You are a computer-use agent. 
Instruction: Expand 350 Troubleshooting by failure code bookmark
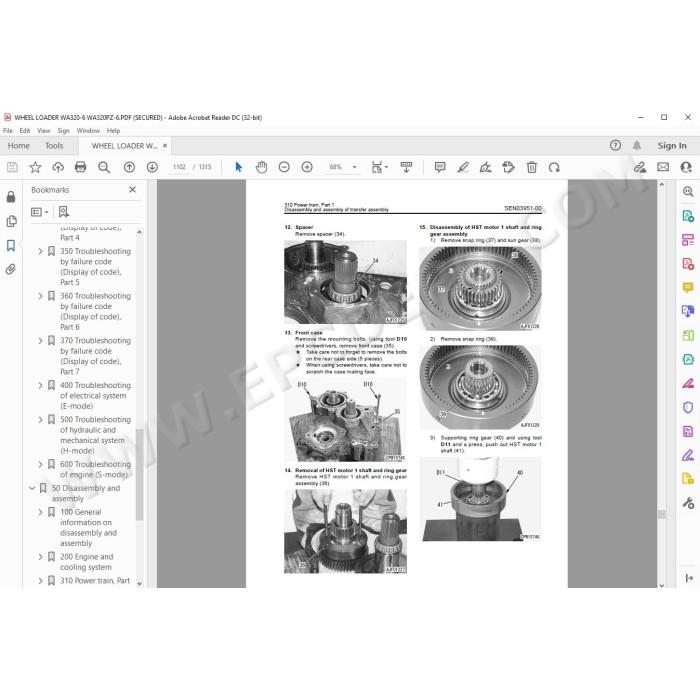tap(40, 251)
